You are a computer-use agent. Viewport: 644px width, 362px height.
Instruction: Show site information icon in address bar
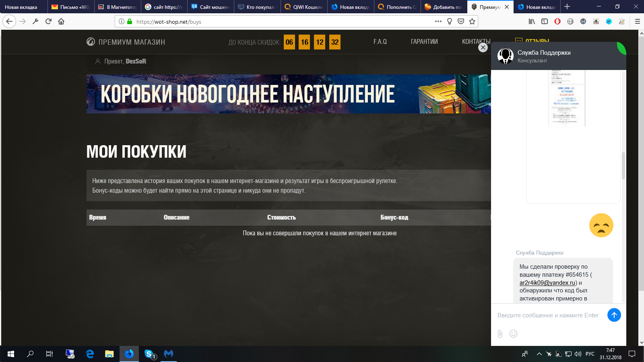(122, 21)
